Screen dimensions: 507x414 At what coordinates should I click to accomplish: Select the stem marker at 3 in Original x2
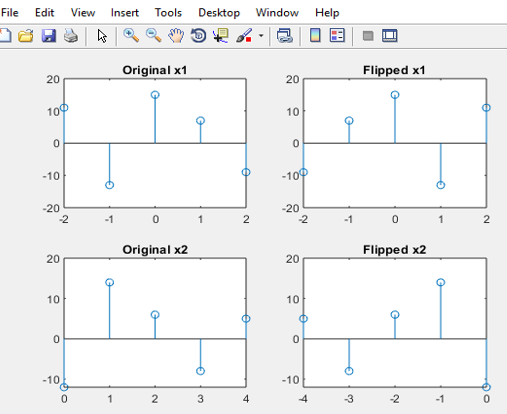tap(200, 371)
